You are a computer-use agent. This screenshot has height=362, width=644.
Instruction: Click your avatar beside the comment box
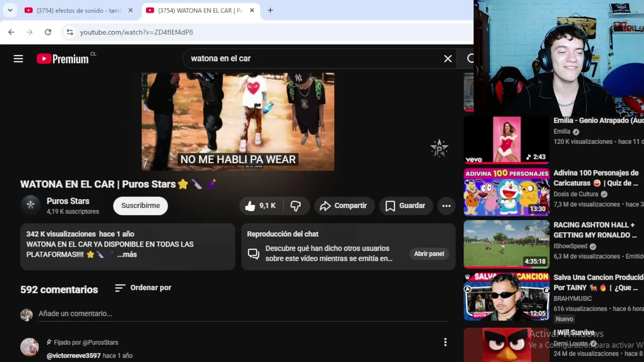click(26, 315)
